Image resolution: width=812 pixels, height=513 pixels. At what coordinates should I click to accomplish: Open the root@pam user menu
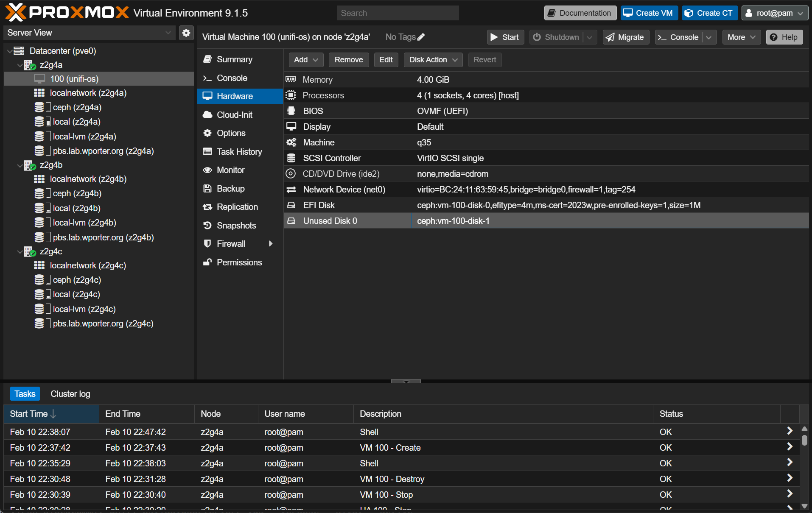(x=774, y=13)
